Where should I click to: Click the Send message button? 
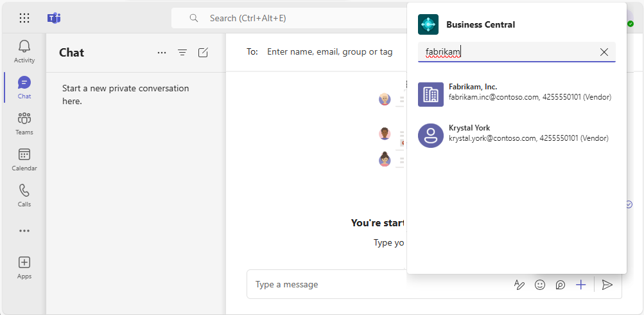click(x=607, y=285)
